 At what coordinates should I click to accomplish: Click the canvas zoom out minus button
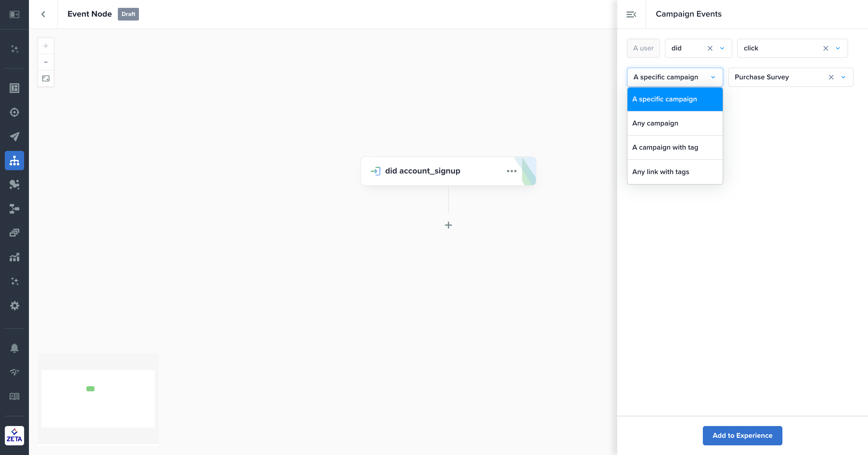[x=46, y=62]
